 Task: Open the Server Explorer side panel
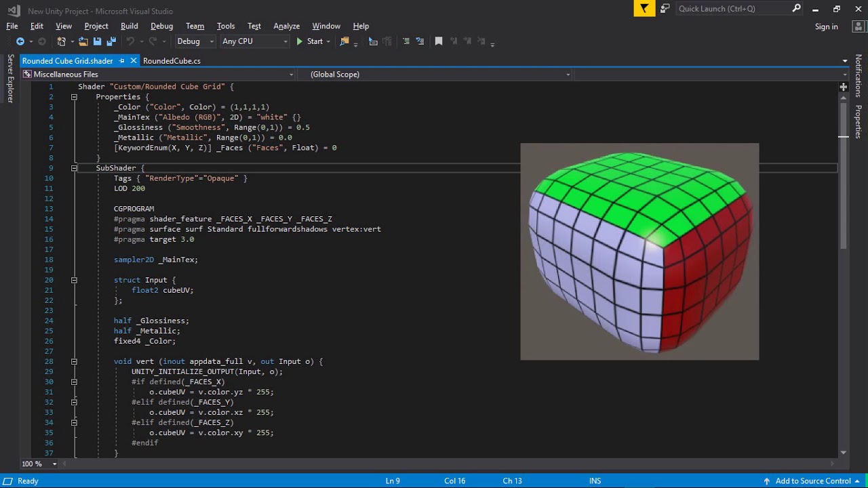(x=10, y=79)
